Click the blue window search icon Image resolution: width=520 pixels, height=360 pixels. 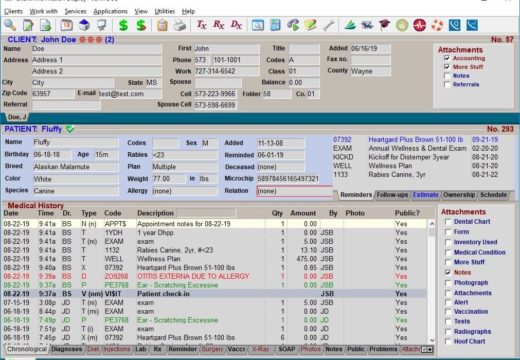pos(258,25)
